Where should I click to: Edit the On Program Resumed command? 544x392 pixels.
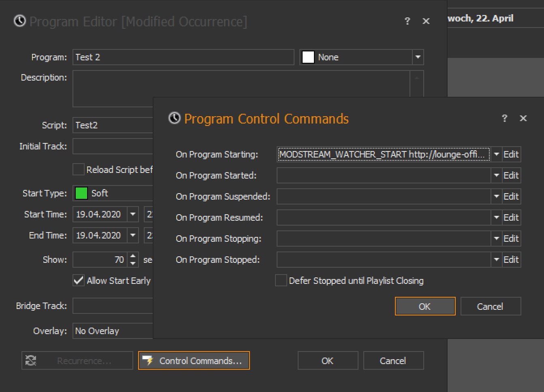pyautogui.click(x=511, y=217)
